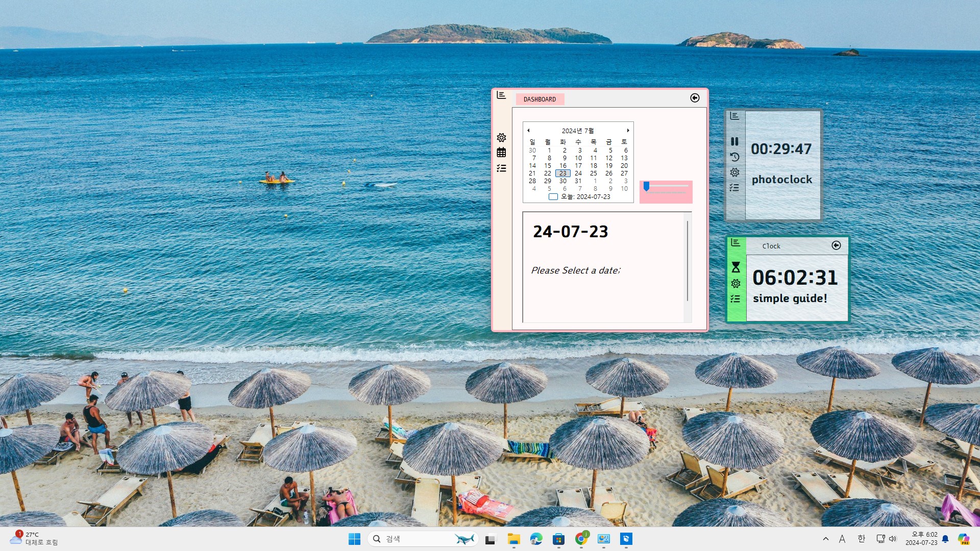This screenshot has height=551, width=980.
Task: Click calendar icon in Dashboard sidebar
Action: [501, 153]
